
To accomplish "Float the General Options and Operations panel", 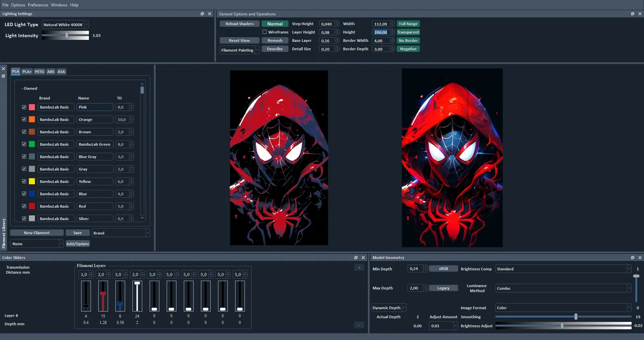I will [632, 14].
